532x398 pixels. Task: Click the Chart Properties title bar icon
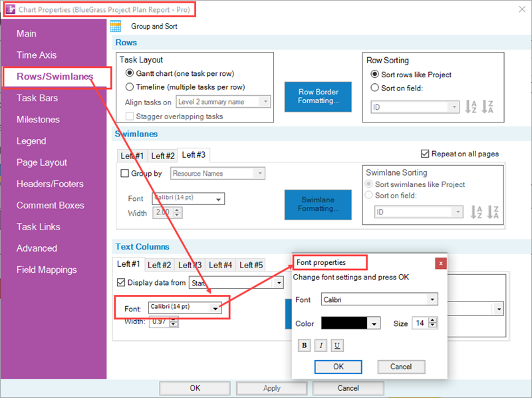tap(9, 9)
